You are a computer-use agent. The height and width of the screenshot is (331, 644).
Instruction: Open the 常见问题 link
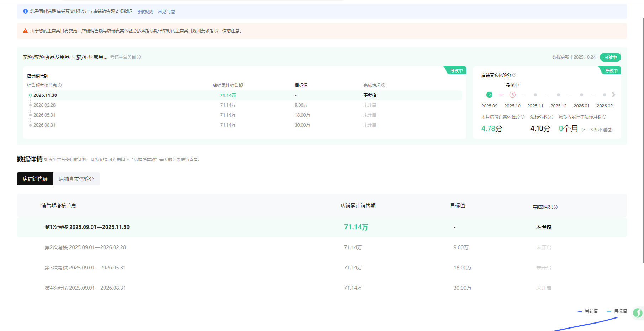pos(166,12)
